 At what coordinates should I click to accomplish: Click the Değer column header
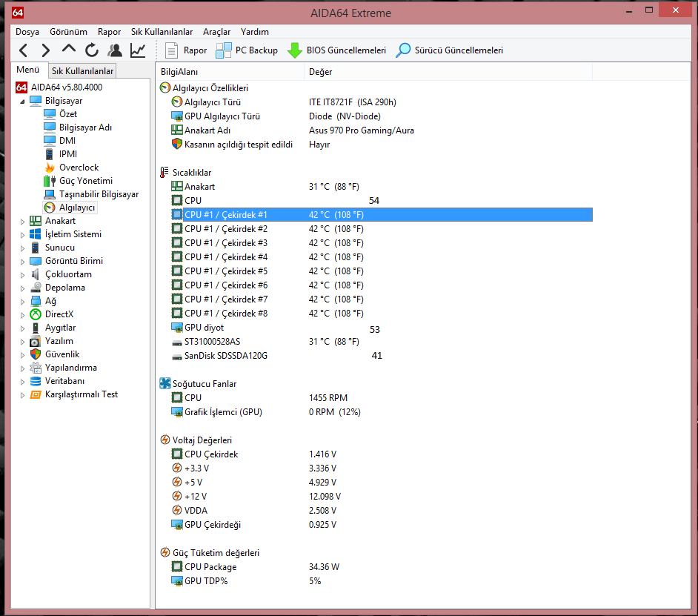click(x=448, y=72)
